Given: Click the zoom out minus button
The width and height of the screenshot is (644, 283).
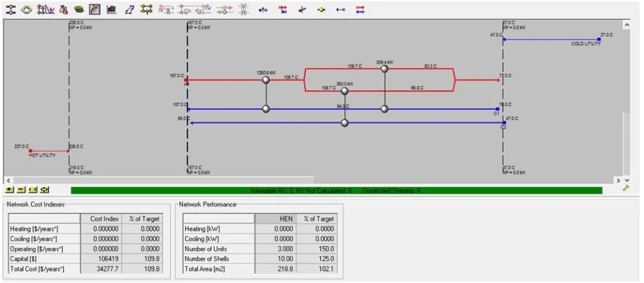Looking at the screenshot, I should (21, 190).
